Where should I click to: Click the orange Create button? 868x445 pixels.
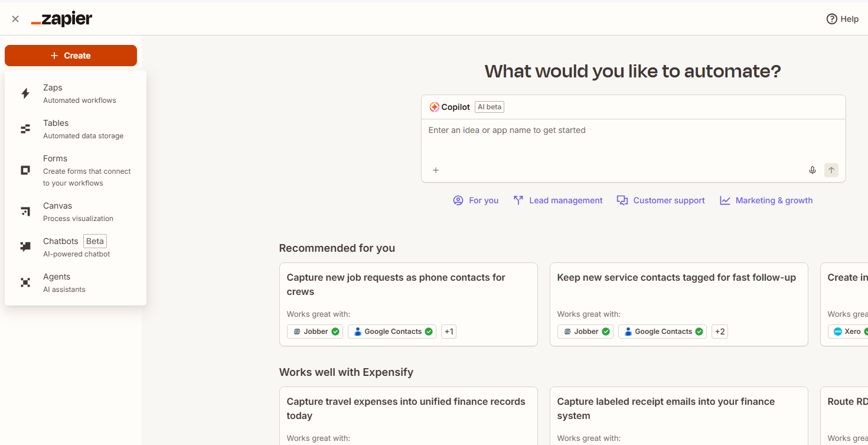pos(71,56)
